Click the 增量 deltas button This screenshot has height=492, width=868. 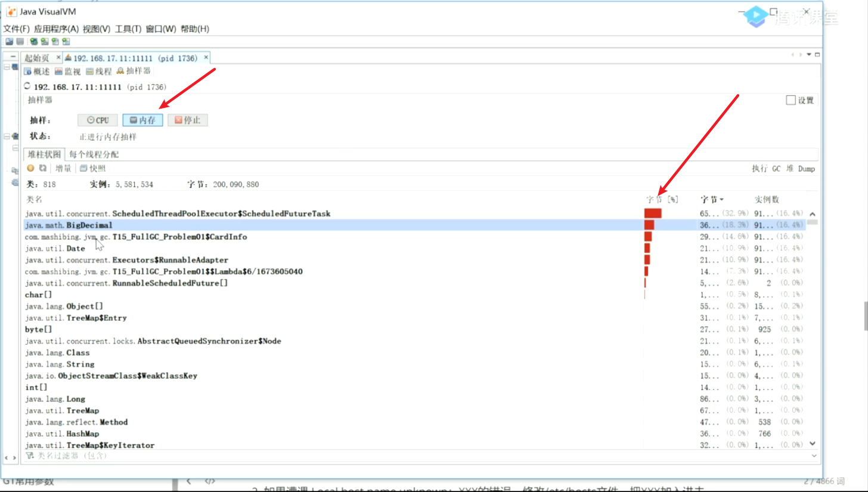click(x=63, y=168)
